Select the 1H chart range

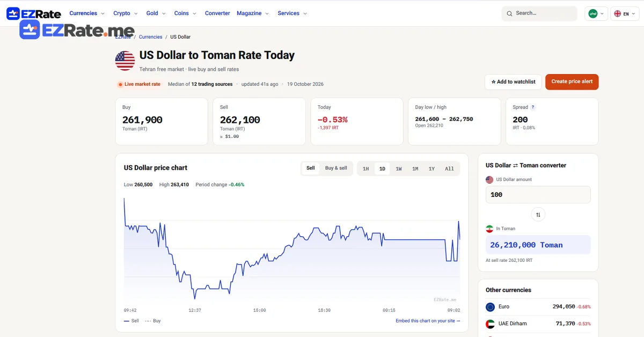click(x=366, y=169)
